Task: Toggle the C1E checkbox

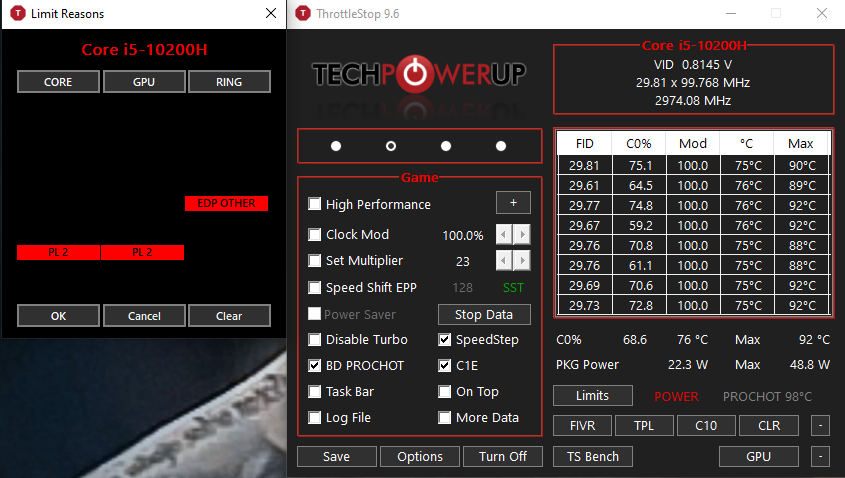Action: click(445, 365)
